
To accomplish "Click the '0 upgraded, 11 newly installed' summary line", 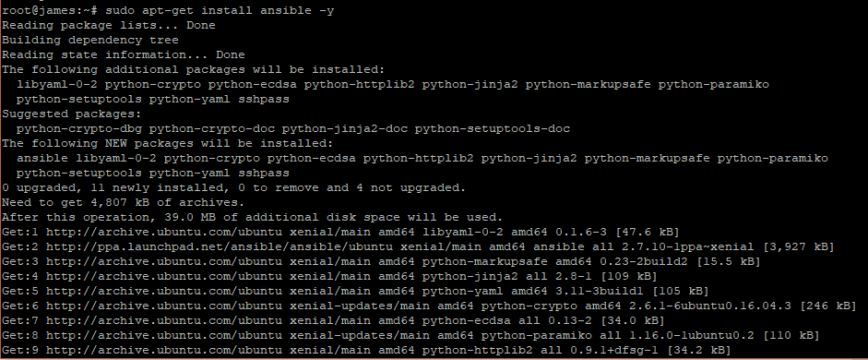I will point(234,187).
